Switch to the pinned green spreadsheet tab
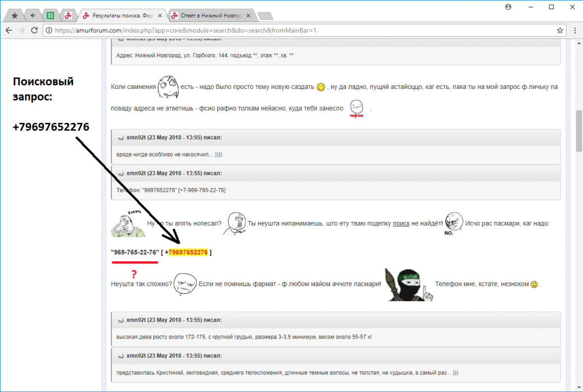Viewport: 583px width, 392px height. pos(50,16)
